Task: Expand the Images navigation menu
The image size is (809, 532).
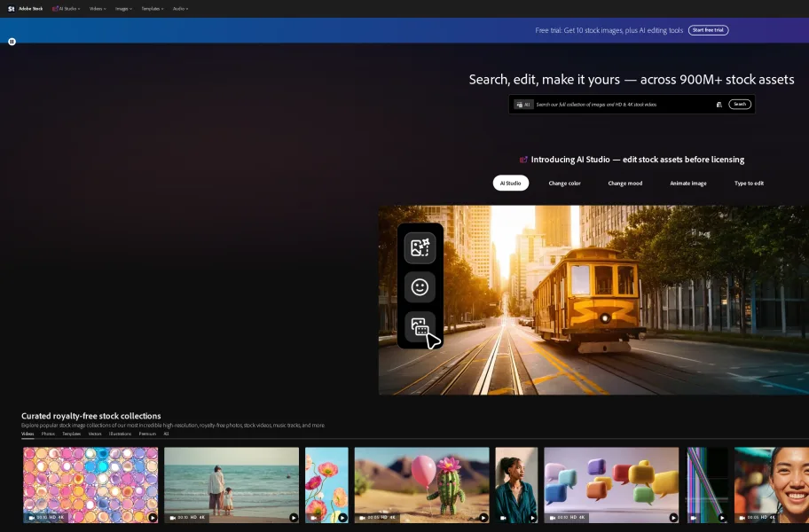Action: click(123, 9)
